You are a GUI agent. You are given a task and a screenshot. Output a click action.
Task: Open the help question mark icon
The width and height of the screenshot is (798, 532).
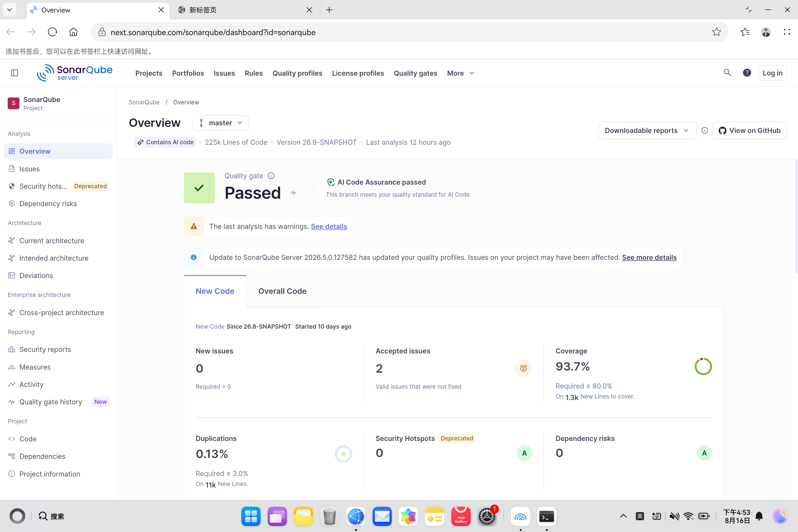click(x=747, y=73)
